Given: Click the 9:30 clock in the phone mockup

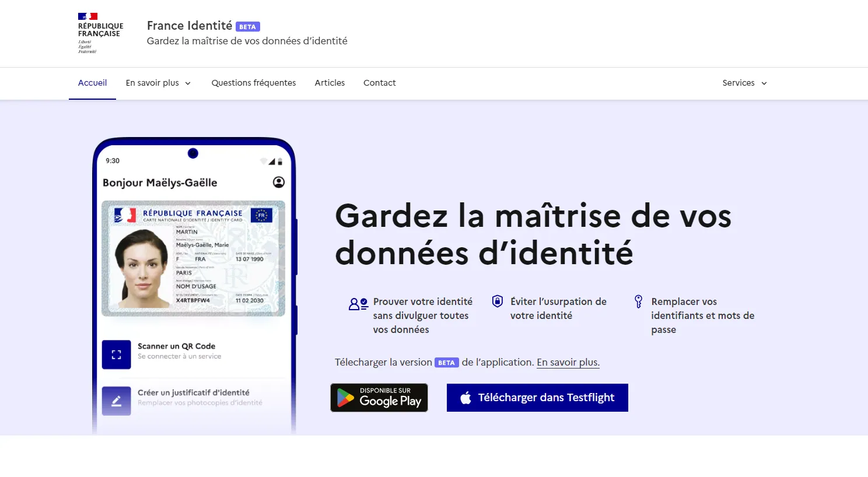Looking at the screenshot, I should (x=113, y=161).
